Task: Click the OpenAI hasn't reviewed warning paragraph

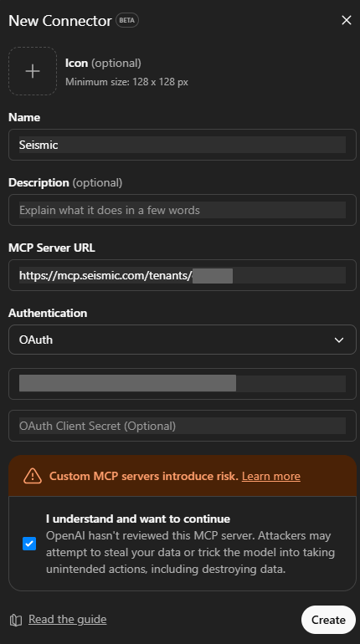Action: tap(190, 552)
